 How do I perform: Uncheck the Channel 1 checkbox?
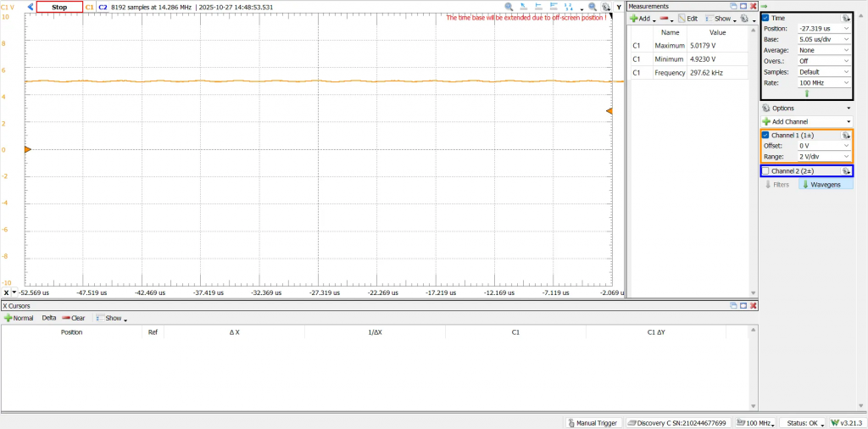point(766,135)
